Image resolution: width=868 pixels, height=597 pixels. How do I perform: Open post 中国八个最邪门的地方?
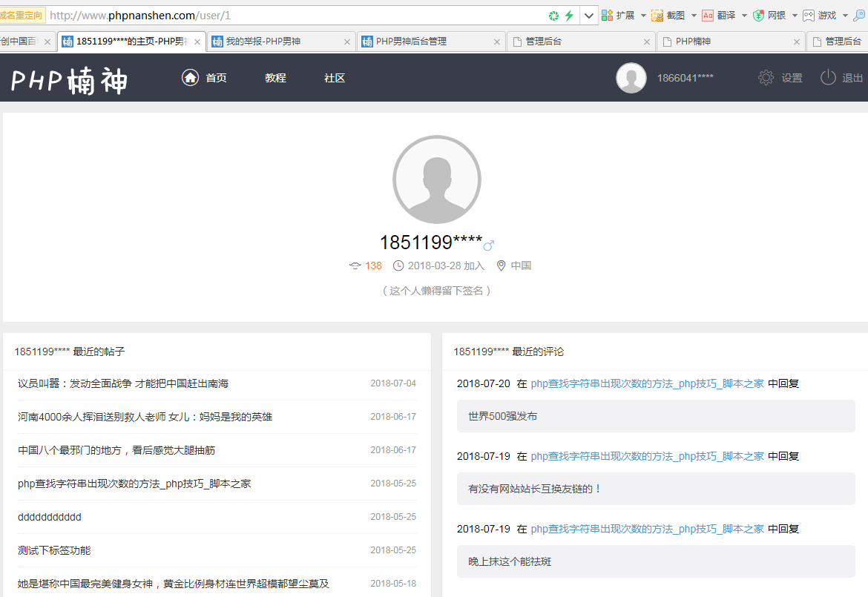[x=116, y=450]
